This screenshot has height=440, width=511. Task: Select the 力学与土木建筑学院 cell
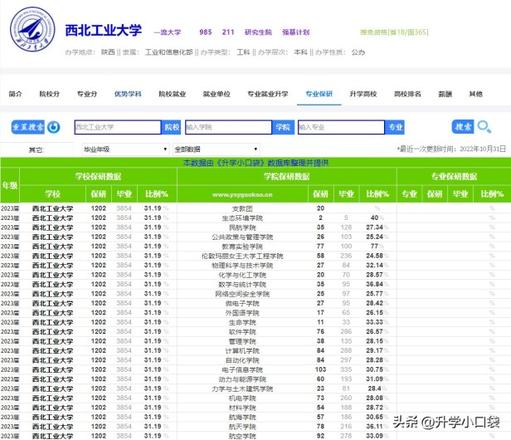(242, 389)
